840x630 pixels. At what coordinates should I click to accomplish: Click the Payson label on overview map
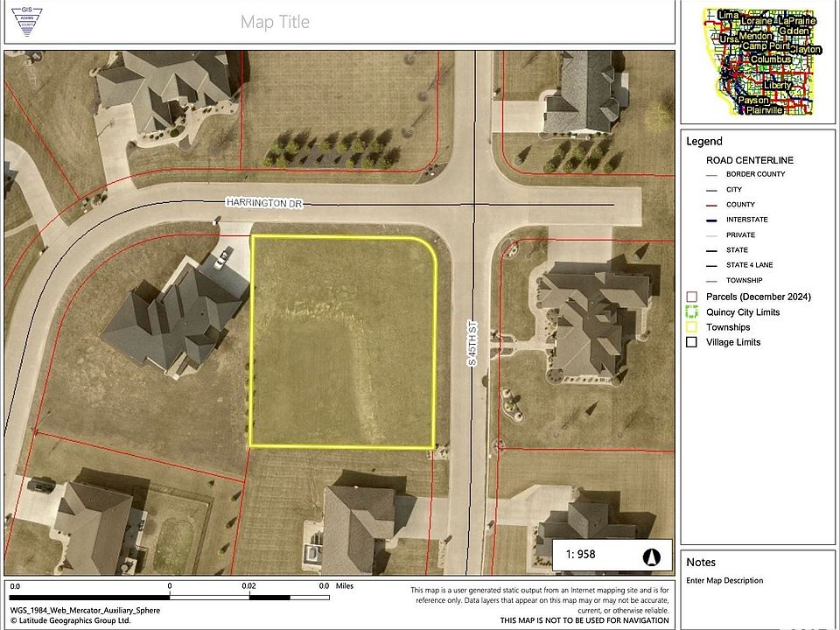(753, 100)
